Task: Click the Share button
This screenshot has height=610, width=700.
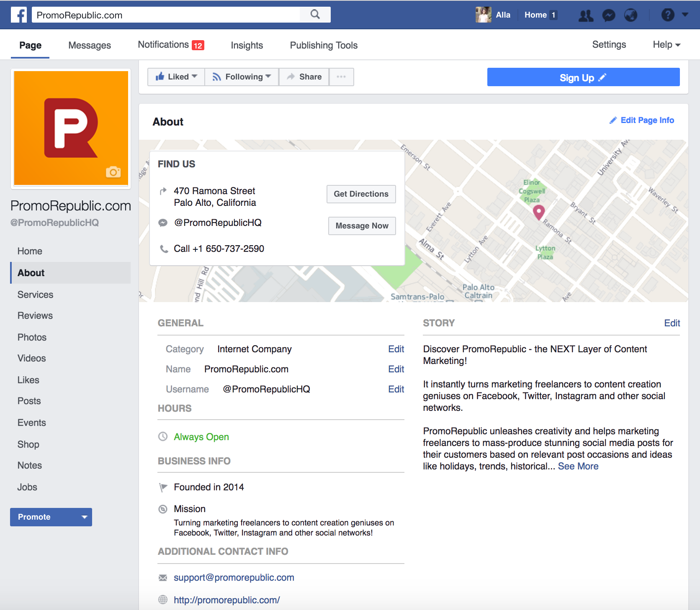Action: point(304,77)
